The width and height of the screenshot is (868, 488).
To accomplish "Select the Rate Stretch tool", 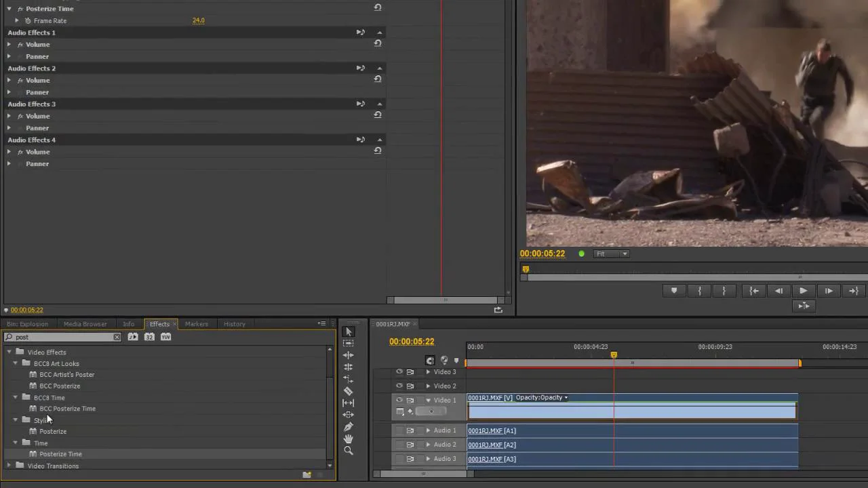I will pyautogui.click(x=349, y=379).
